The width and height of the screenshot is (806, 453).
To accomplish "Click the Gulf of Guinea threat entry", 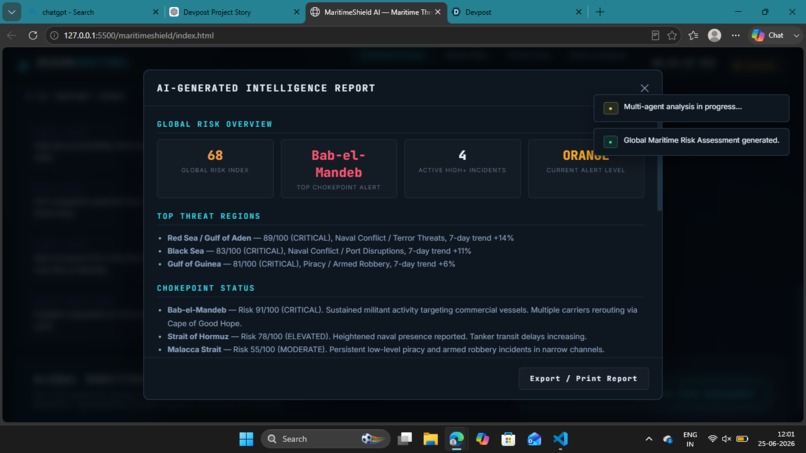I will point(311,264).
